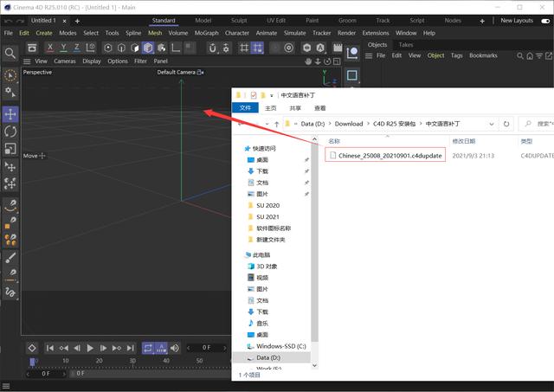Toggle loop playback mode

pyautogui.click(x=148, y=348)
